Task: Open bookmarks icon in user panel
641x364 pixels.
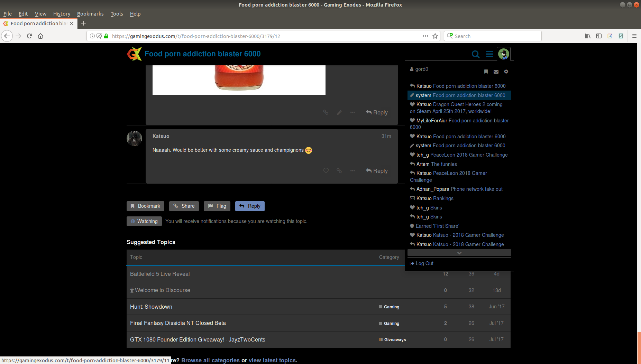Action: [x=486, y=72]
